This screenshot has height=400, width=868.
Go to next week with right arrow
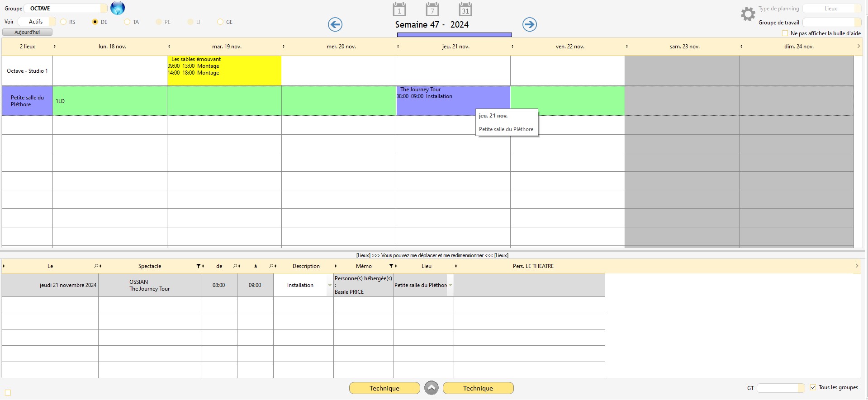pyautogui.click(x=529, y=24)
